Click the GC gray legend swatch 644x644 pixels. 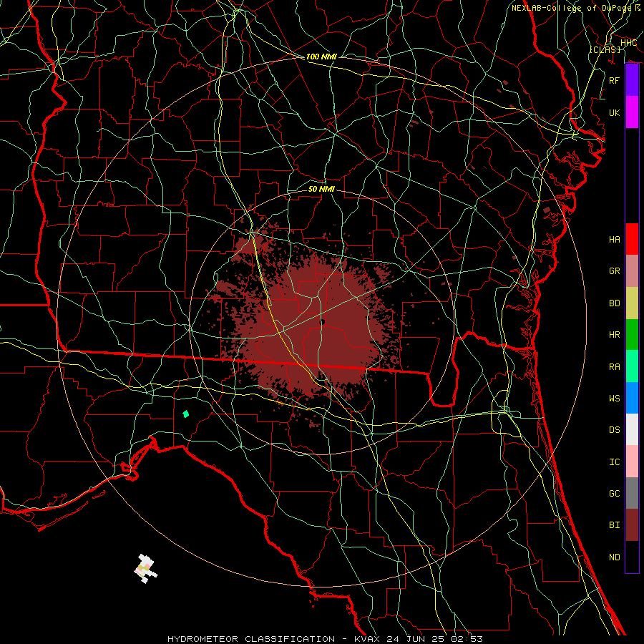[x=632, y=493]
